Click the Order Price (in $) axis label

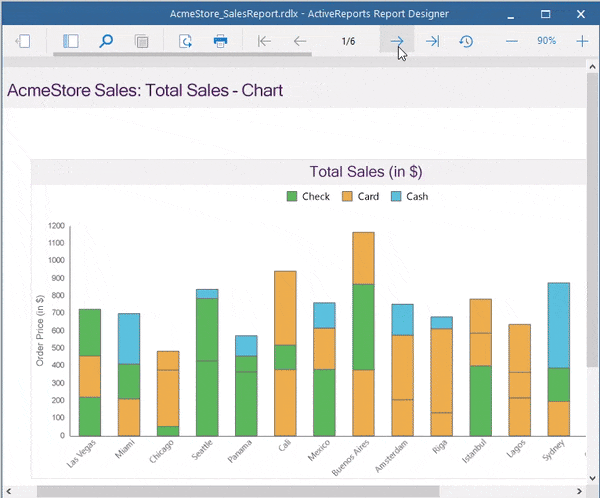click(x=40, y=330)
